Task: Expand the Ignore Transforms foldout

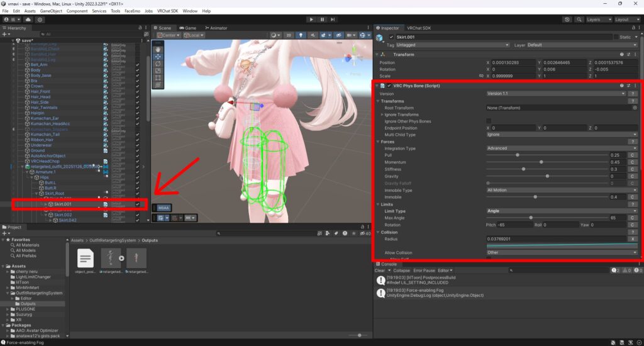Action: tap(382, 114)
